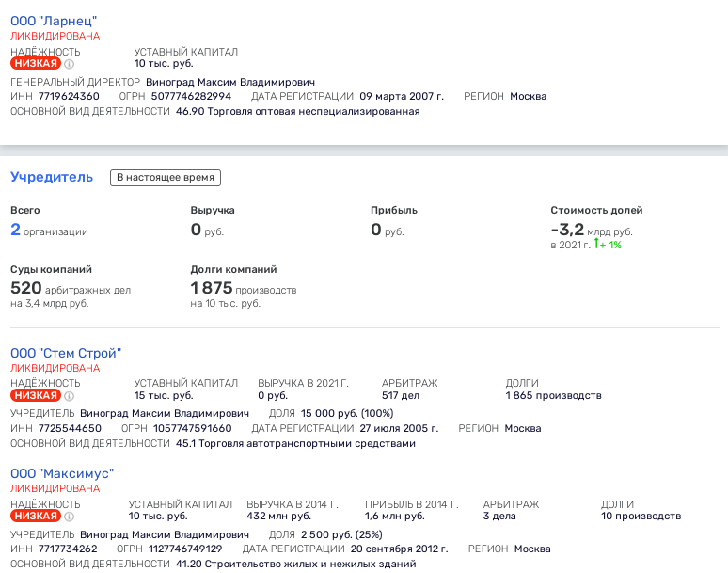Click the НИЗКАЯ badge for Стем Строй
This screenshot has width=728, height=573.
[36, 395]
